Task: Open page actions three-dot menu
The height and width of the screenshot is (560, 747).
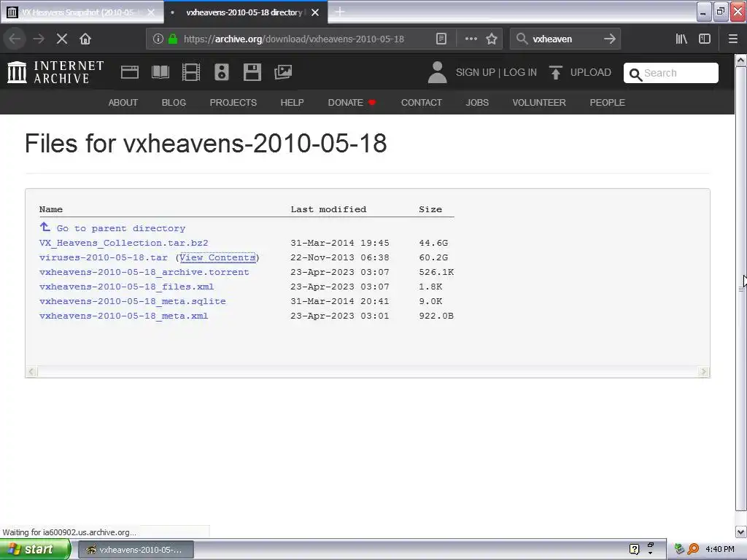Action: click(471, 39)
